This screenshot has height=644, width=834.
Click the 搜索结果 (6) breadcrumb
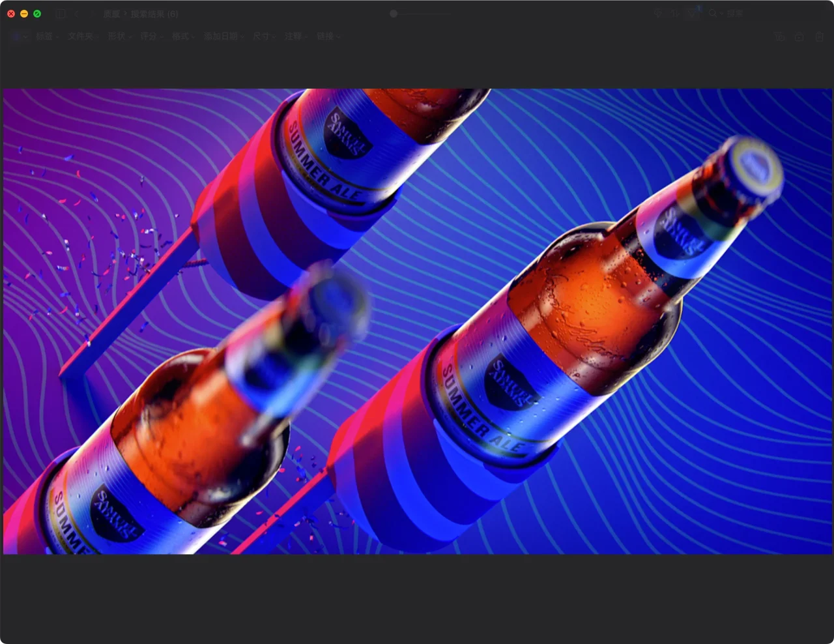click(154, 14)
